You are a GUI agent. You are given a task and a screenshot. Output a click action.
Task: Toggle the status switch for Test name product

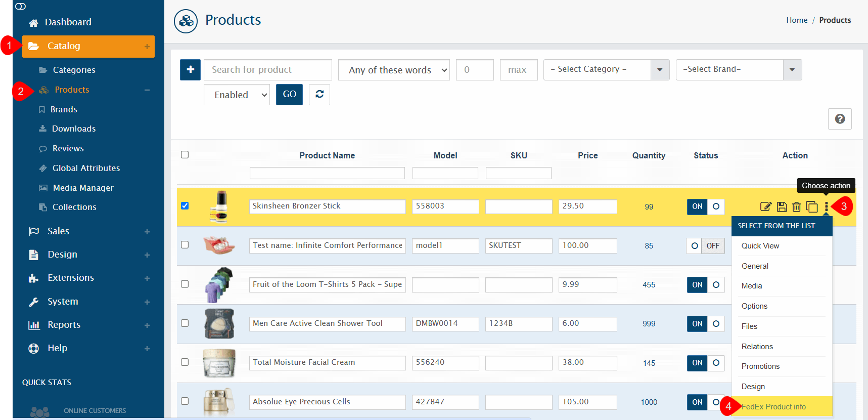coord(705,246)
